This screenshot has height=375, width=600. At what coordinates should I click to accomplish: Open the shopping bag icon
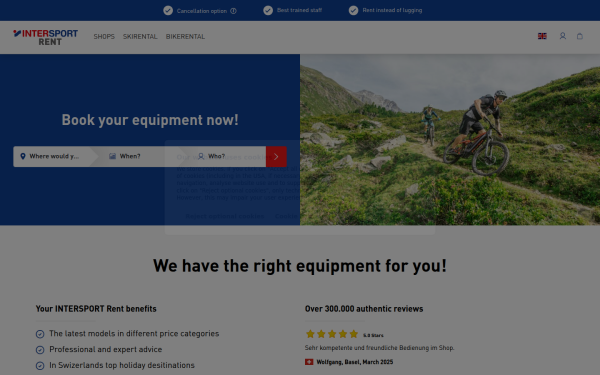580,36
